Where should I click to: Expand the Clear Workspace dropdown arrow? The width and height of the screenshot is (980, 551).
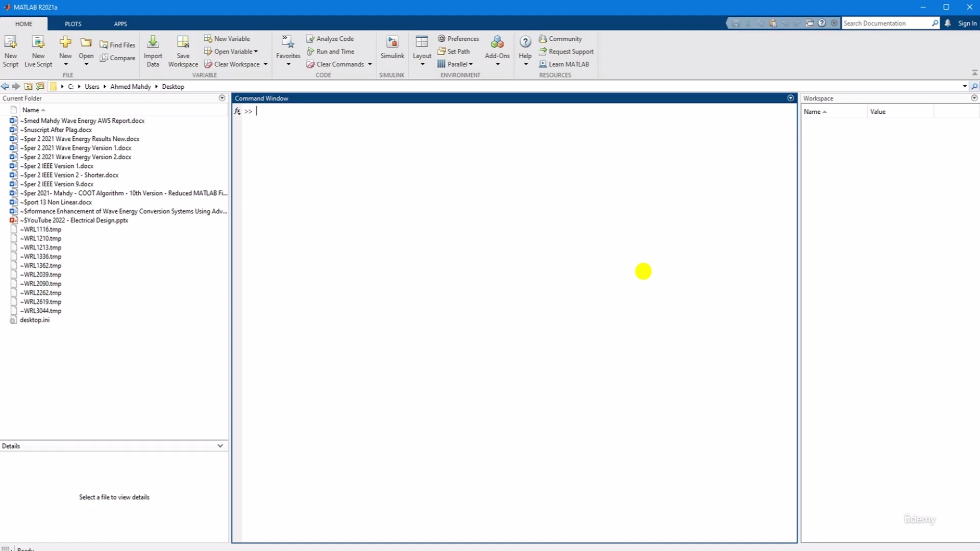click(265, 64)
